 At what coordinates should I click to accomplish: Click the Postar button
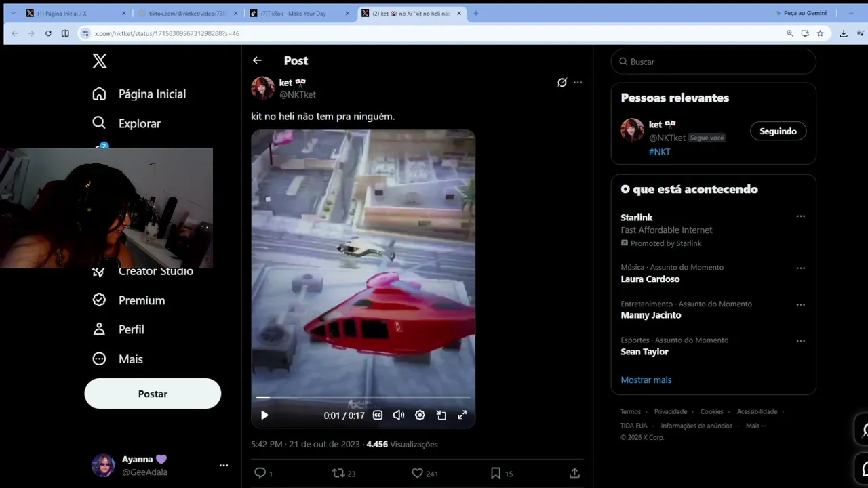click(x=153, y=394)
